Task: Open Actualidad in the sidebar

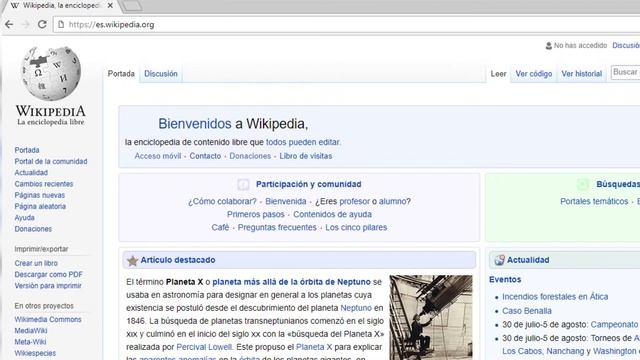Action: [x=31, y=173]
